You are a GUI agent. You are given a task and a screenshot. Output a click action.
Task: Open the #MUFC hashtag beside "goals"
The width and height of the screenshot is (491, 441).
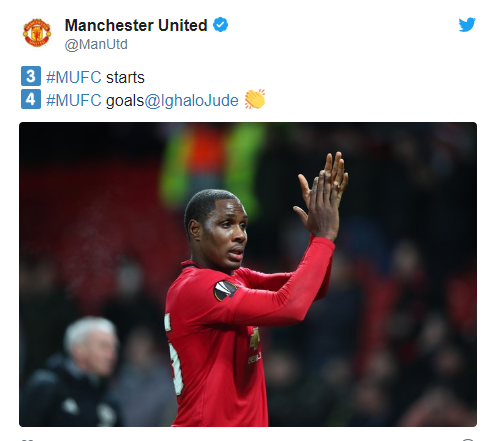click(x=74, y=100)
